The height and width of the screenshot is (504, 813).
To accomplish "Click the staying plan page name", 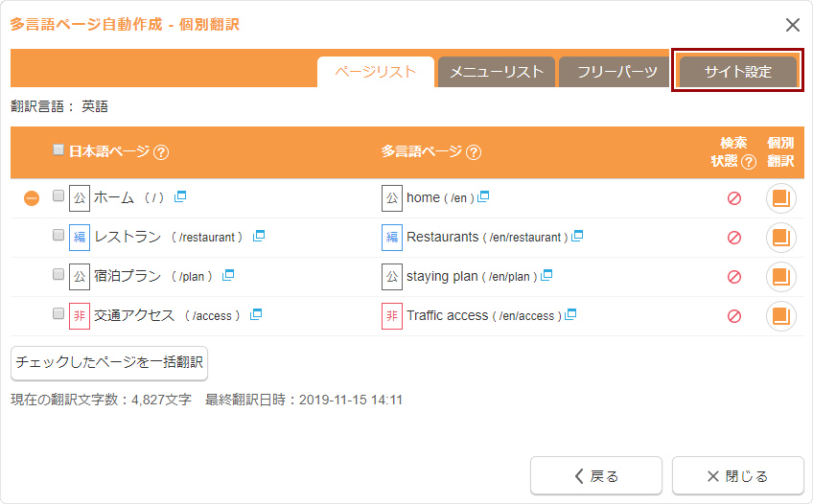I will [442, 277].
